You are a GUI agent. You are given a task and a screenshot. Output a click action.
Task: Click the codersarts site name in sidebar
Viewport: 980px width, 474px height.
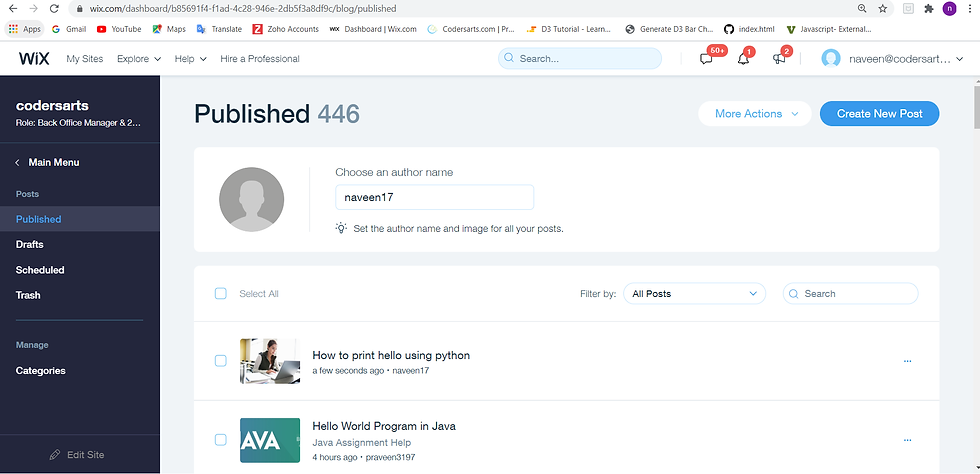pyautogui.click(x=52, y=106)
